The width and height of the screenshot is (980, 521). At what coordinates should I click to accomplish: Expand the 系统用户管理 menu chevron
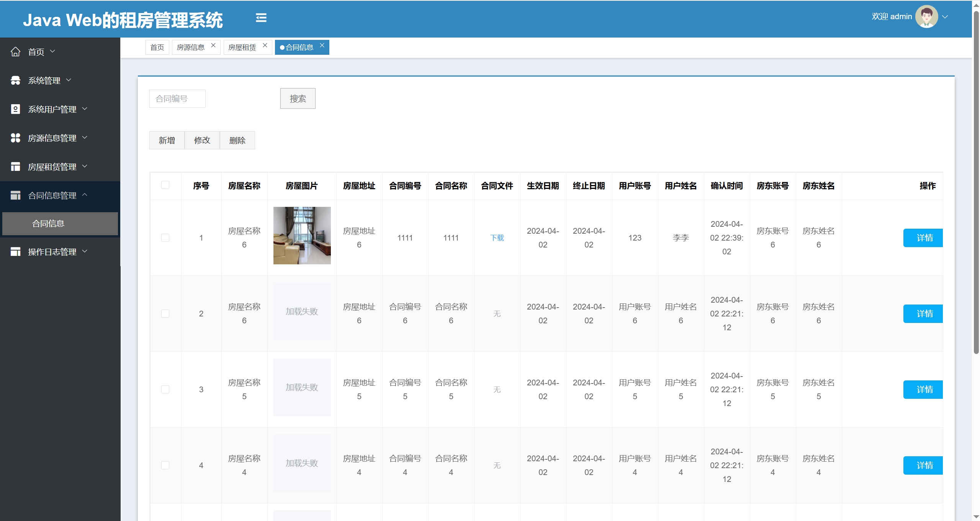click(x=85, y=108)
